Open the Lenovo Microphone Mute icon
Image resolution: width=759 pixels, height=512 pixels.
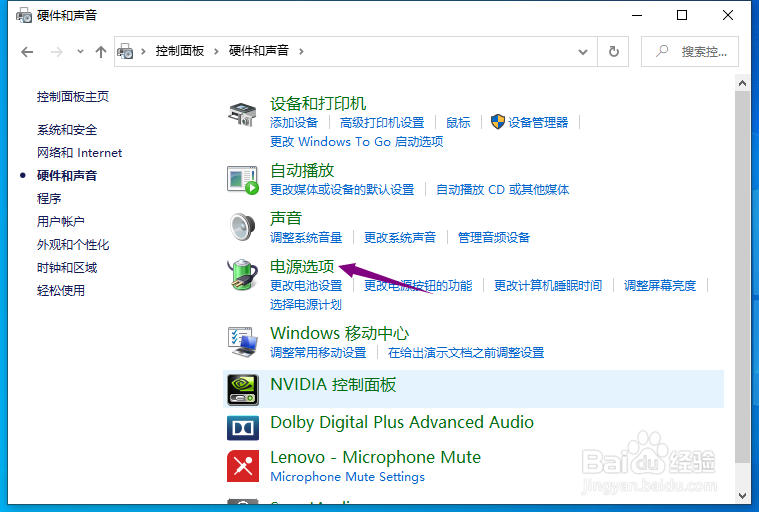point(243,466)
